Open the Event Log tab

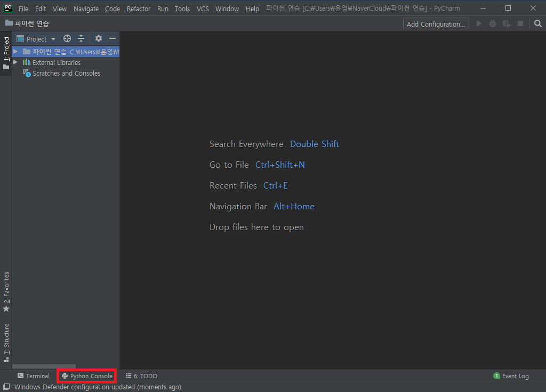click(x=511, y=376)
